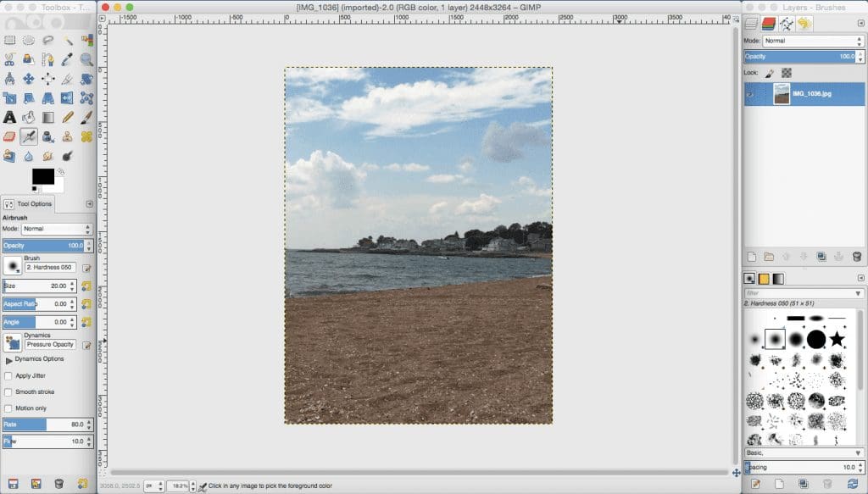Select the Alignment tool
868x494 pixels.
[48, 79]
